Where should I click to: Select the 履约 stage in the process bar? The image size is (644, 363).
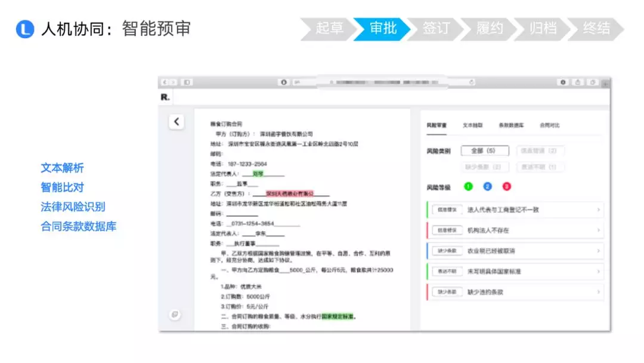[x=489, y=29]
